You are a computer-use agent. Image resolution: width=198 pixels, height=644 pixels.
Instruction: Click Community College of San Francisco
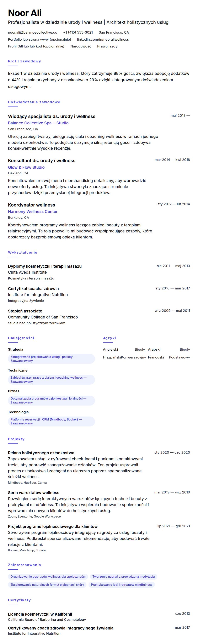43,317
